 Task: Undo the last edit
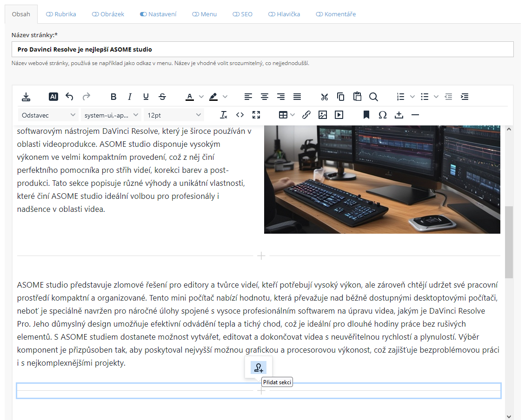(x=69, y=97)
